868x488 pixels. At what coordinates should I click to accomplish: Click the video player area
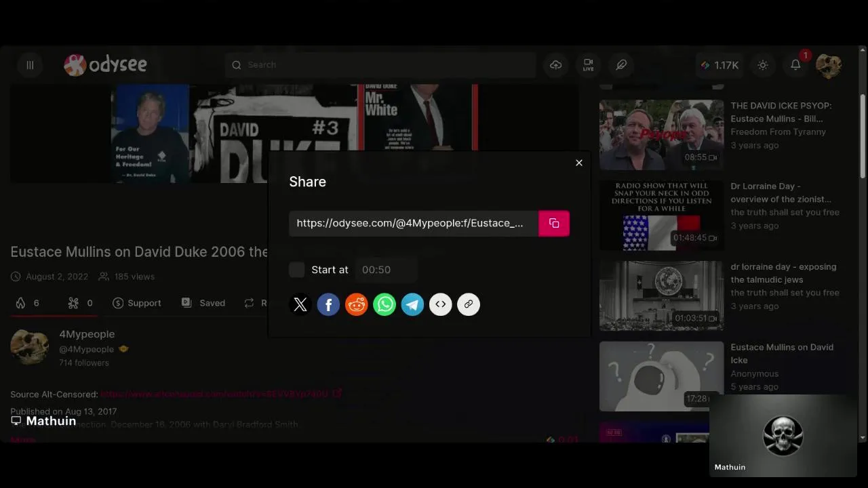(294, 134)
